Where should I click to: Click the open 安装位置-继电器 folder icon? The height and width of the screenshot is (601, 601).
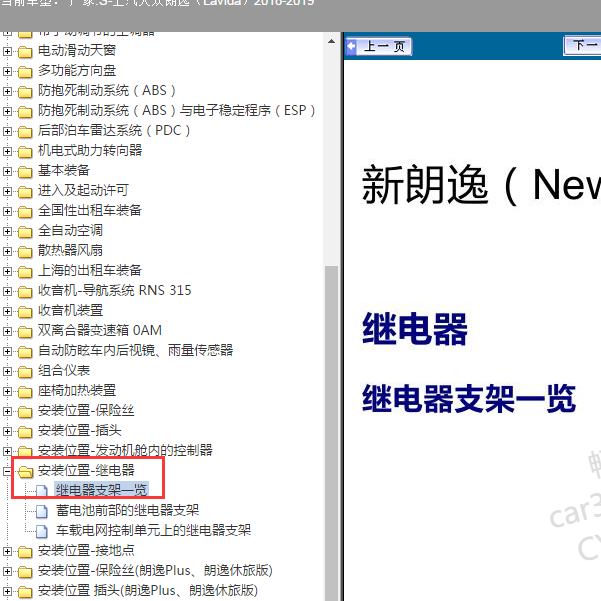point(26,471)
